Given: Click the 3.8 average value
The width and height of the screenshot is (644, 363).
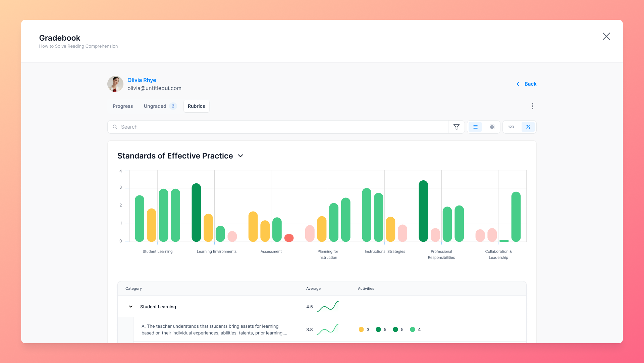Looking at the screenshot, I should click(309, 329).
